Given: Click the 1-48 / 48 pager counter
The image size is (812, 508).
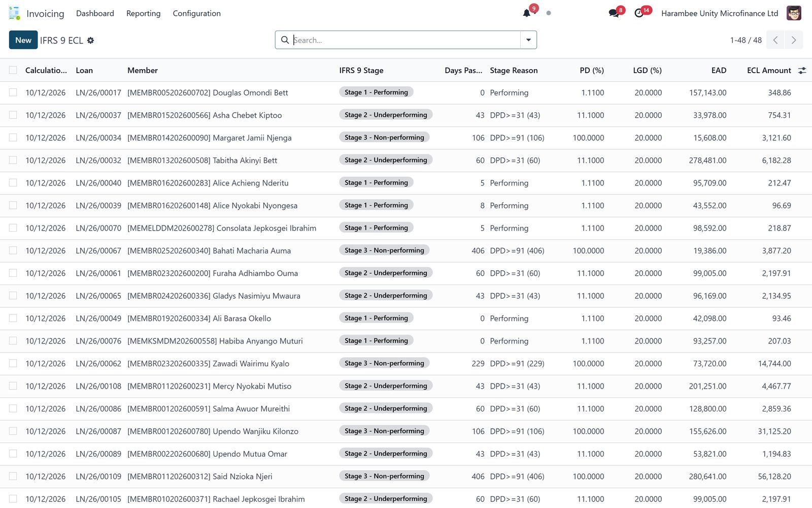Looking at the screenshot, I should (746, 40).
